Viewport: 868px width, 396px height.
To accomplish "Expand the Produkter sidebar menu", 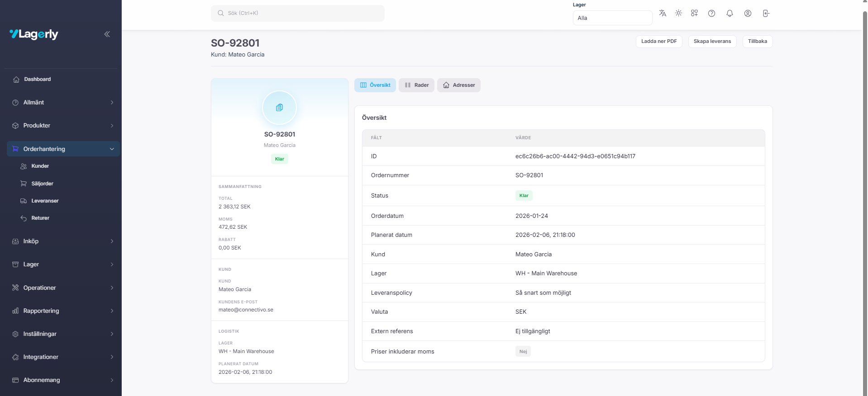I will [x=63, y=126].
